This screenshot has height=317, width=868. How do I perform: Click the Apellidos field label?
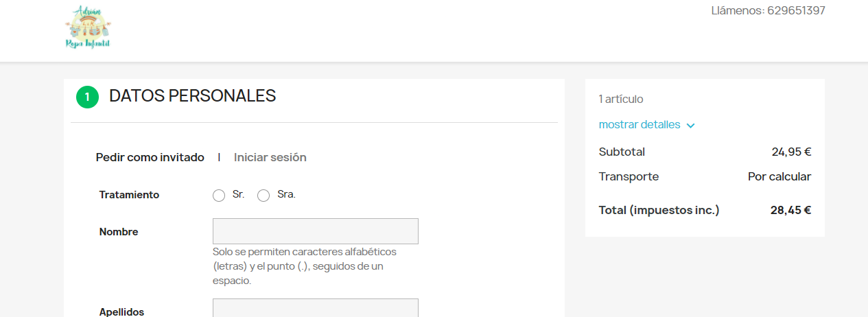pyautogui.click(x=122, y=312)
